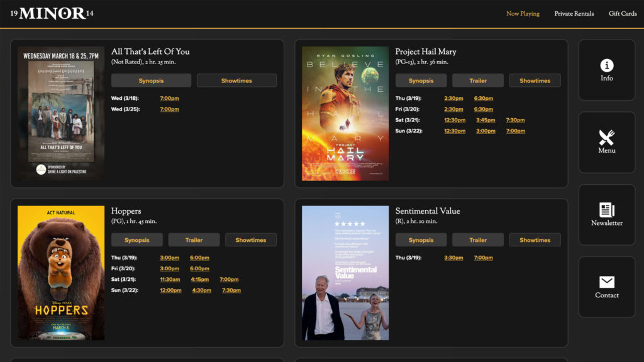Book the Wednesday 7:00pm All That's Left showing
The height and width of the screenshot is (362, 644).
pyautogui.click(x=169, y=97)
